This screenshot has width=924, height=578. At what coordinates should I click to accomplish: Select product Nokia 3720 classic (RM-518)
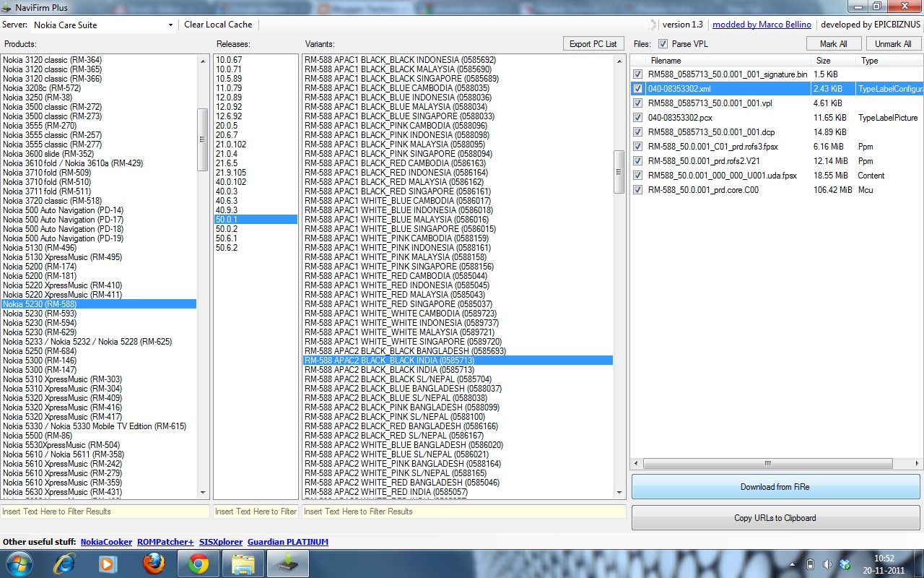[x=99, y=201]
